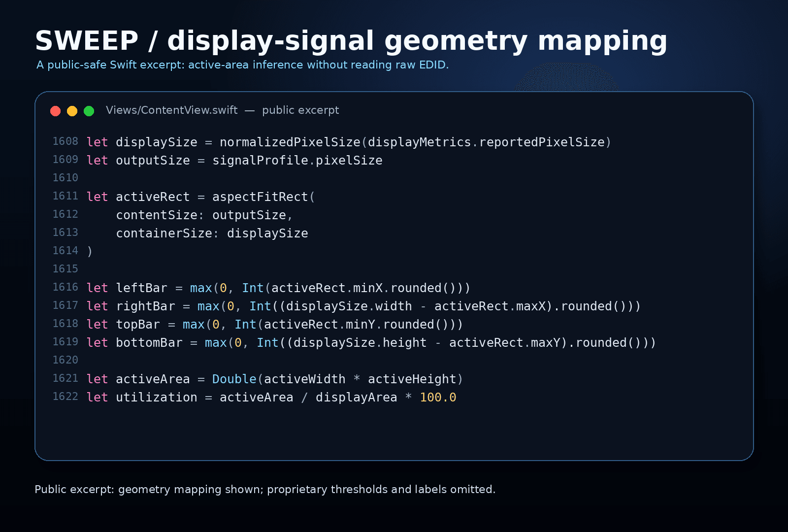Click footer note about proprietary thresholds omitted
The height and width of the screenshot is (532, 788).
tap(265, 490)
